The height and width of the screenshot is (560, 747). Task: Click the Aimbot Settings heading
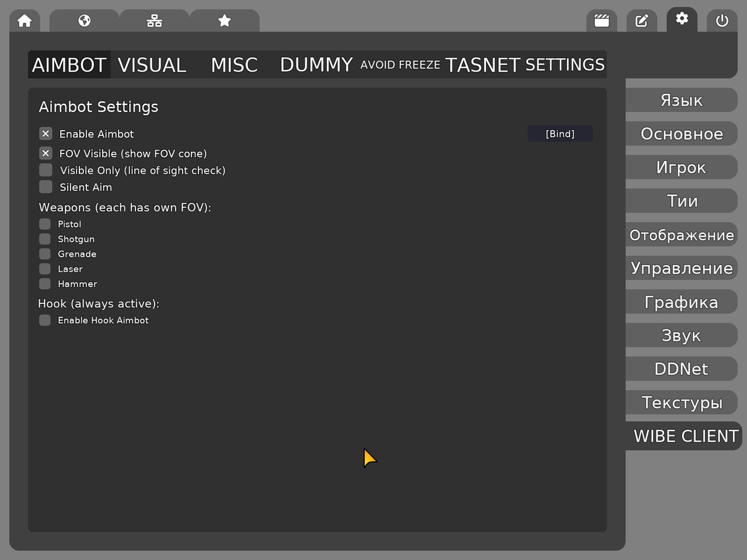pyautogui.click(x=99, y=107)
